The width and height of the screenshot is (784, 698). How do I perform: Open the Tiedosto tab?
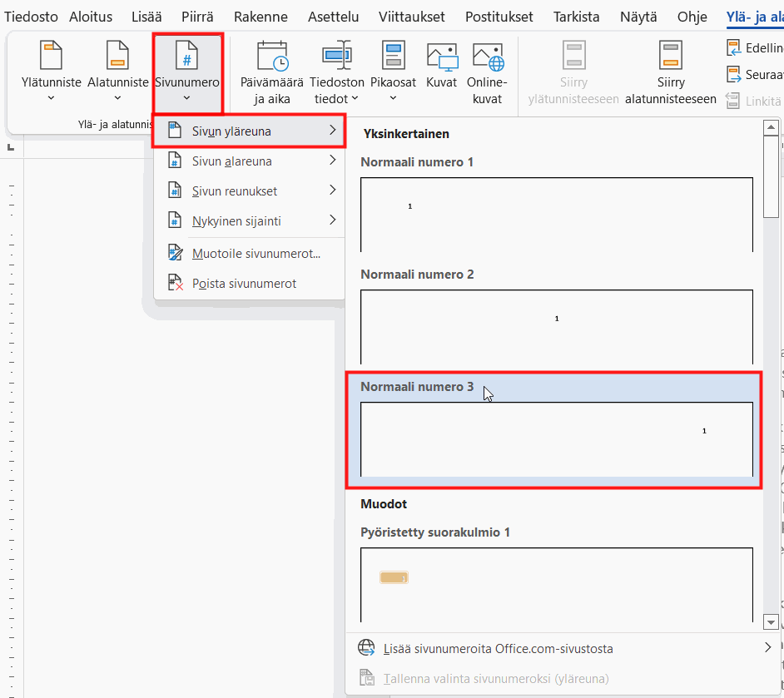tap(31, 17)
